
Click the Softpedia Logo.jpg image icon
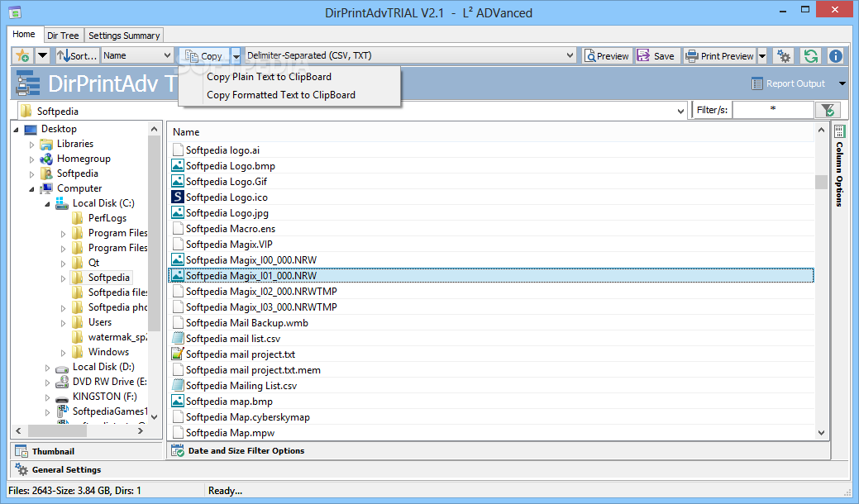(178, 212)
